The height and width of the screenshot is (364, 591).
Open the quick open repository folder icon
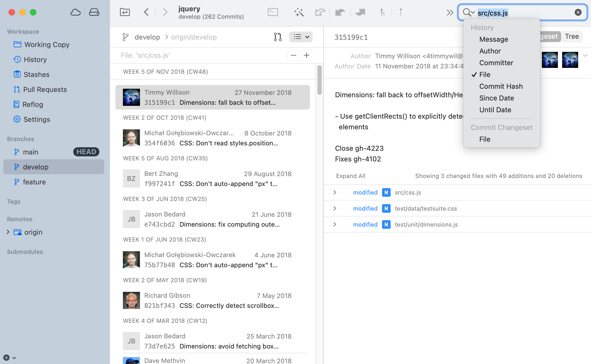tap(125, 12)
